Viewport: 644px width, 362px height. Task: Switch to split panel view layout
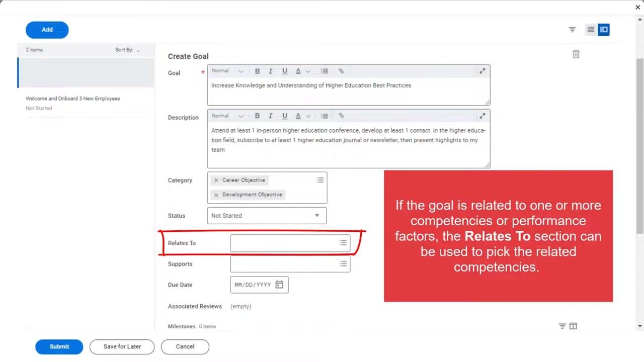604,30
